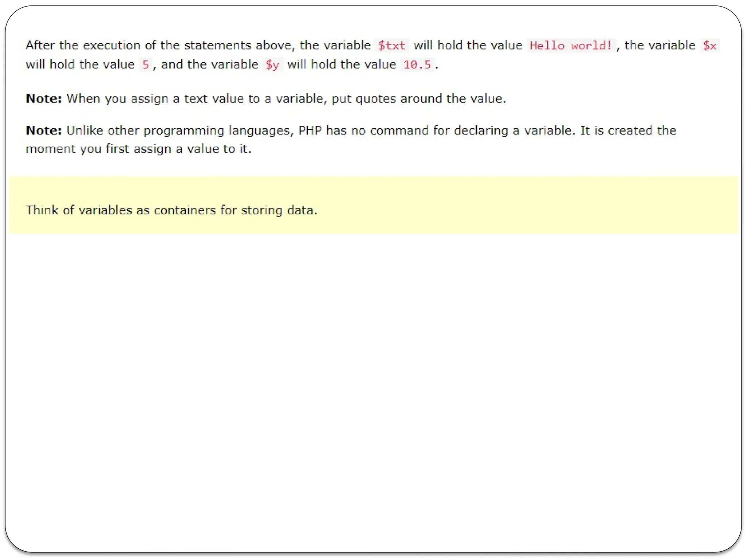Click 'After the execution' opening phrase
Image resolution: width=747 pixels, height=560 pixels.
pos(83,45)
